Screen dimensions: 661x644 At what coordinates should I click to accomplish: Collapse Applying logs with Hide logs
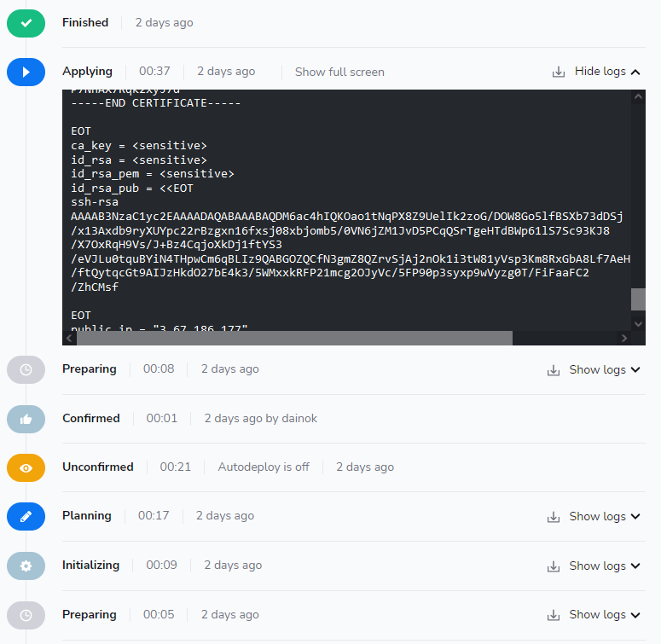tap(607, 72)
